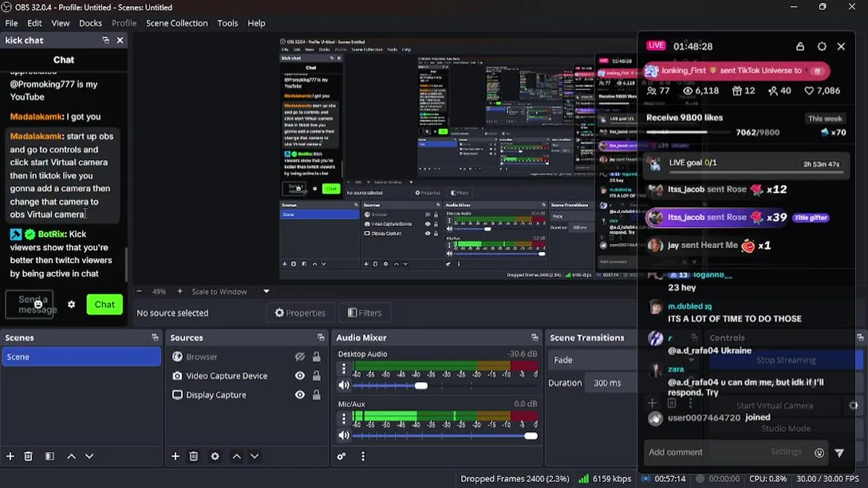868x488 pixels.
Task: Float the Scenes dock
Action: [x=155, y=338]
